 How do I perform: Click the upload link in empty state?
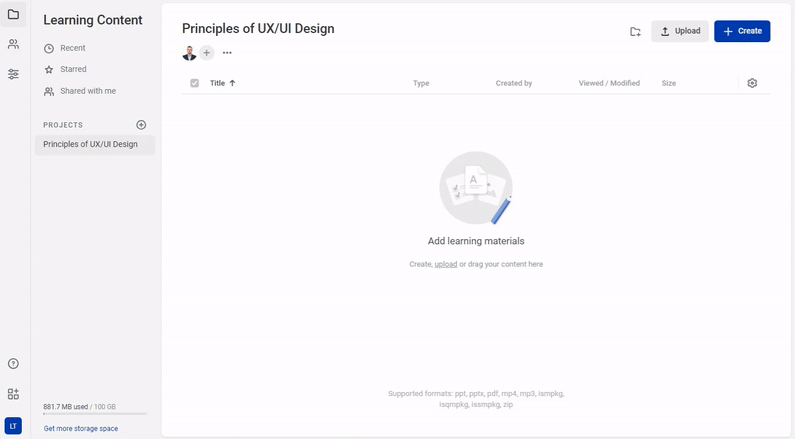pyautogui.click(x=446, y=264)
